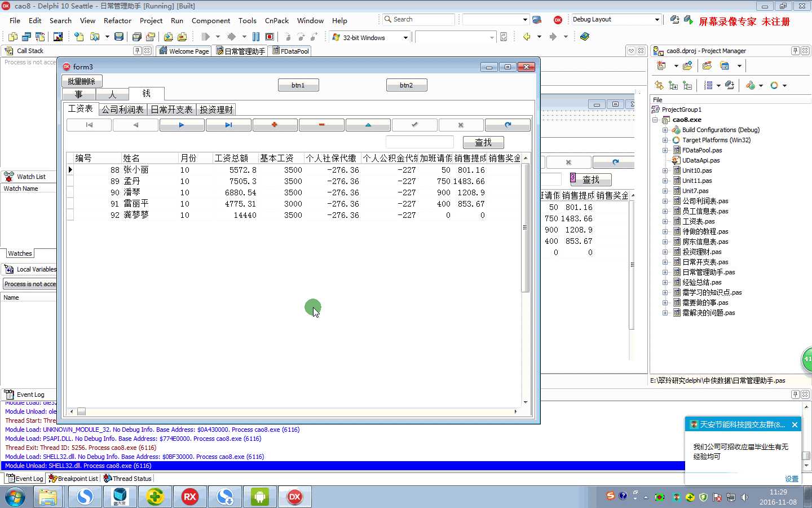Viewport: 812px width, 508px height.
Task: Open dropdown arrow next to Run icon
Action: click(x=218, y=37)
